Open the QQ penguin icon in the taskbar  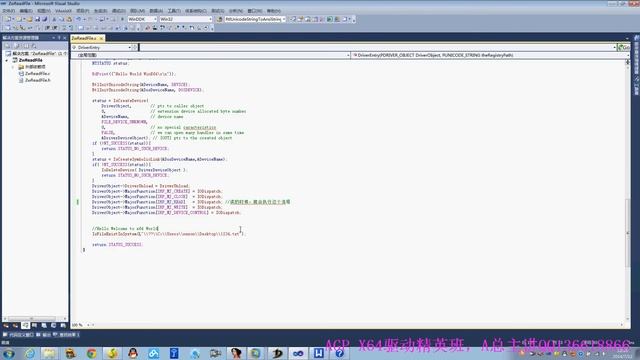coord(133,353)
